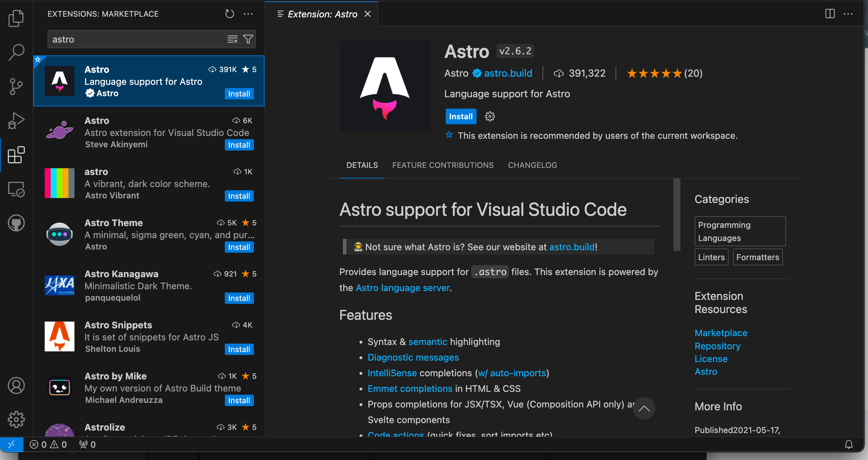Open the Run and Debug view
The width and height of the screenshot is (868, 460).
coord(16,121)
